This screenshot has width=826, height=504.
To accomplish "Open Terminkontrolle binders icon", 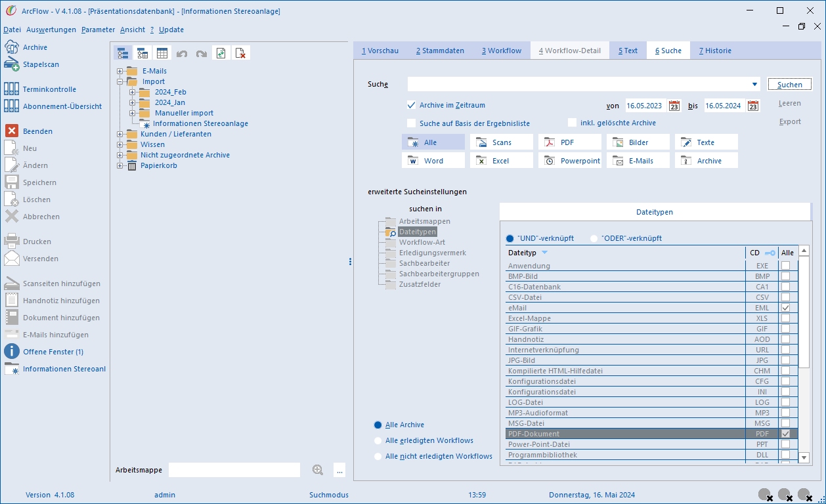I will tap(12, 89).
